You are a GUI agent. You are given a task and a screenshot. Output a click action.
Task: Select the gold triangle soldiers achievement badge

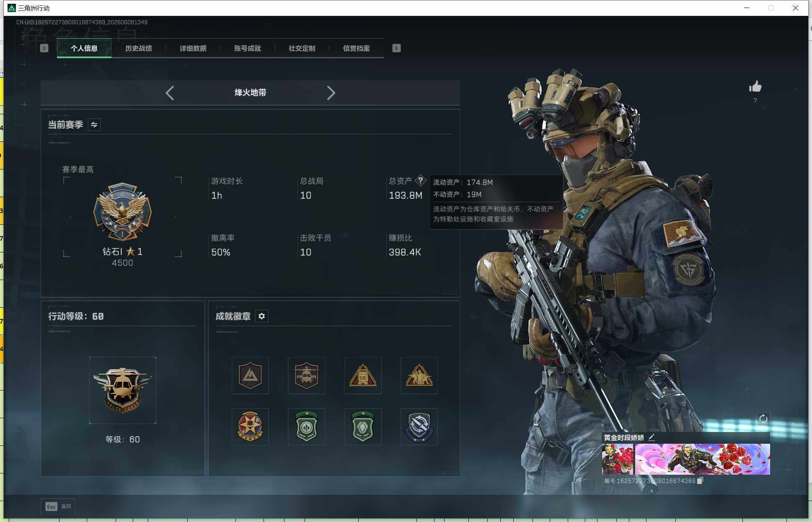419,375
